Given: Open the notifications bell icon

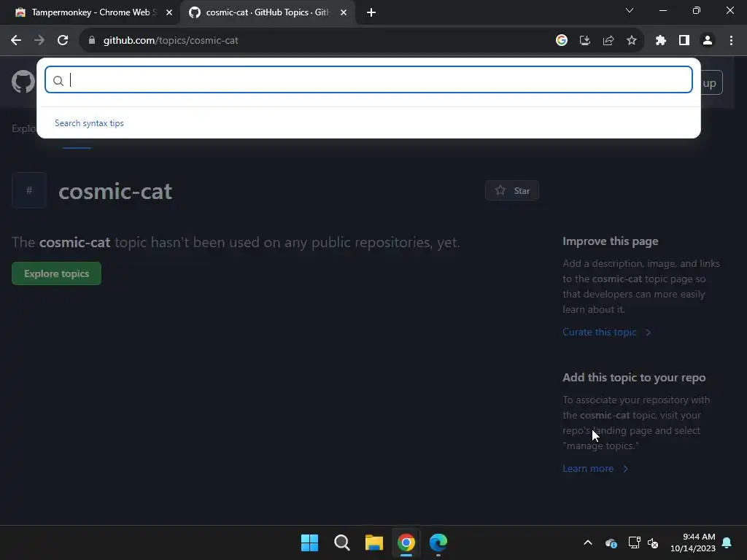Looking at the screenshot, I should coord(727,542).
